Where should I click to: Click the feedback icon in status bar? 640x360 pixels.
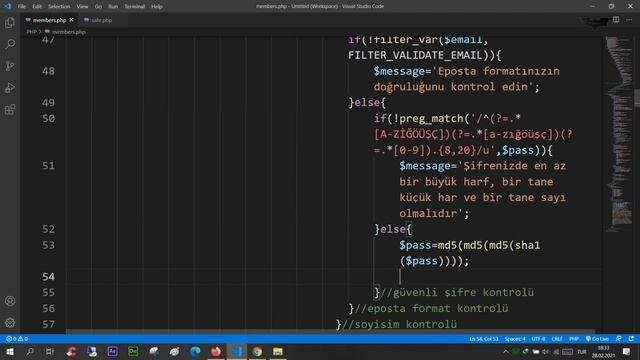pyautogui.click(x=619, y=339)
